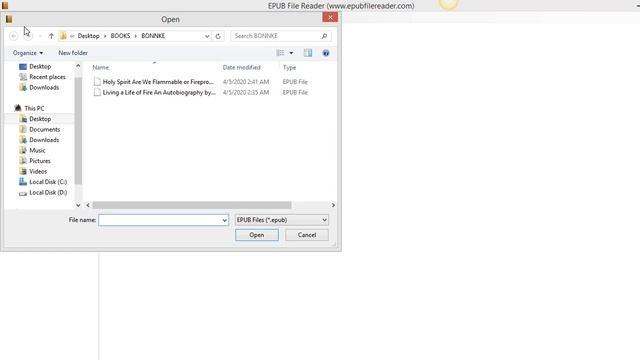Viewport: 640px width, 360px height.
Task: Click the right arrow of horizontal scrollbar
Action: point(333,205)
